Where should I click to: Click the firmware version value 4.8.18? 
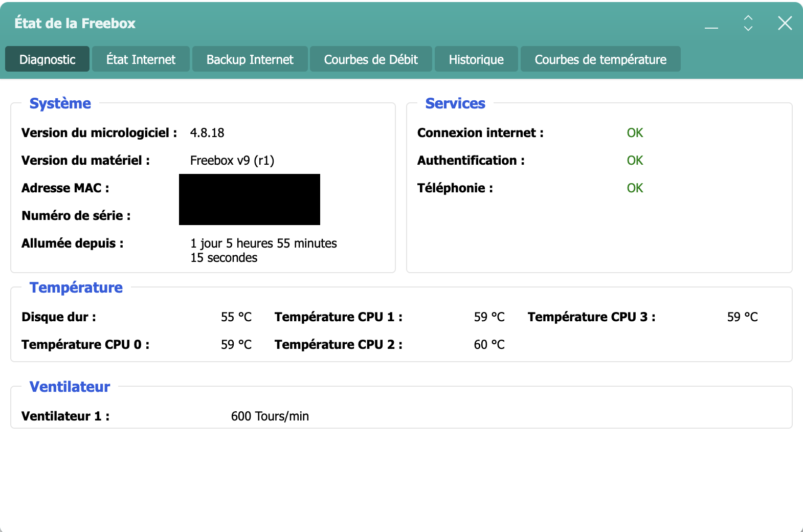click(x=207, y=133)
